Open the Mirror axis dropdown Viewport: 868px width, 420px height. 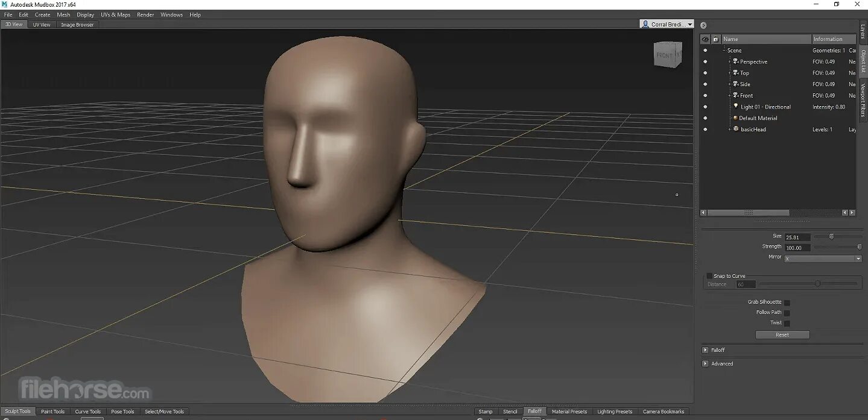pyautogui.click(x=823, y=259)
